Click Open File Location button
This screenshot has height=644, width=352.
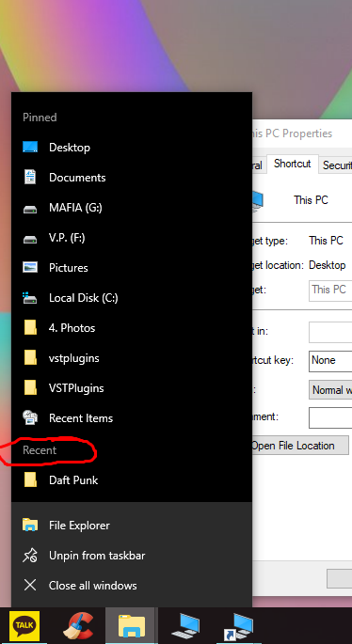[x=300, y=446]
